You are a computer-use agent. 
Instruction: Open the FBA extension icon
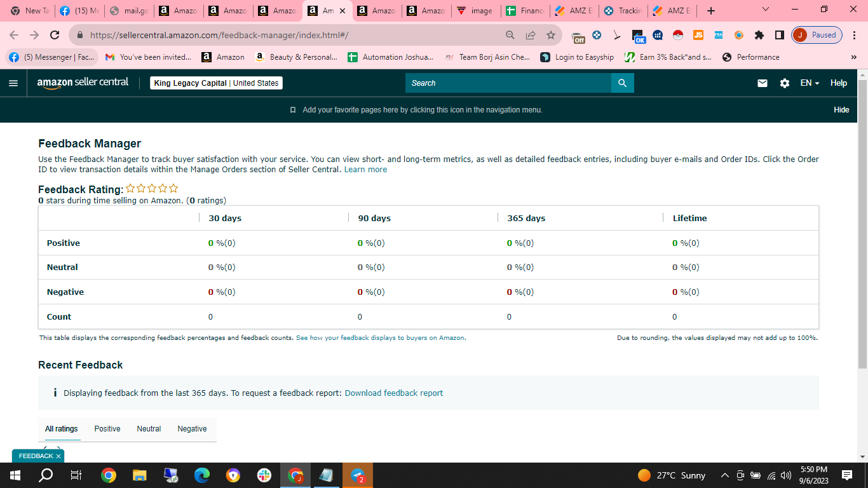coord(719,35)
